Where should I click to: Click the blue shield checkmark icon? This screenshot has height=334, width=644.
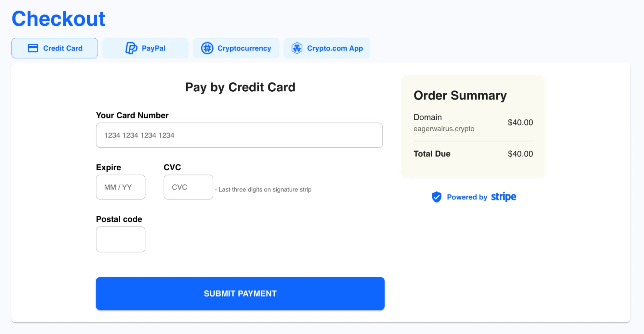[437, 197]
